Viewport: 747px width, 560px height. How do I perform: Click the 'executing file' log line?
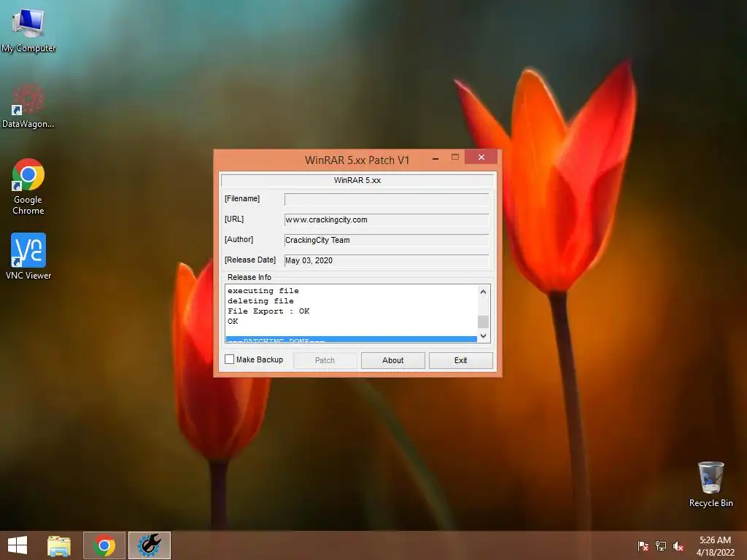263,290
